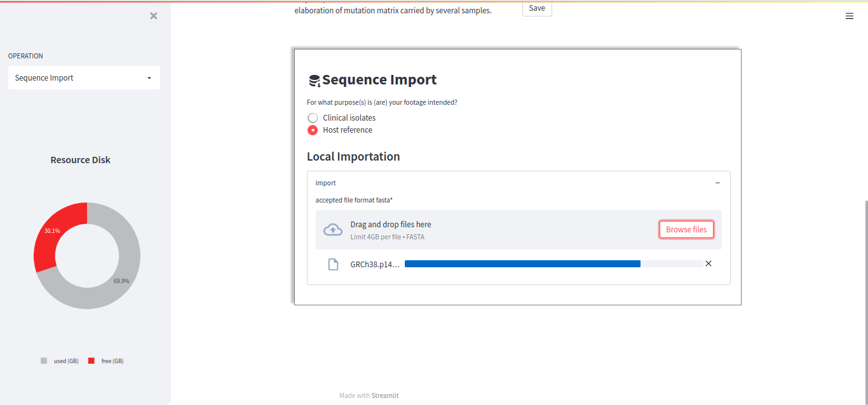The height and width of the screenshot is (405, 868).
Task: Click the Resource Disk chart title
Action: pos(81,160)
